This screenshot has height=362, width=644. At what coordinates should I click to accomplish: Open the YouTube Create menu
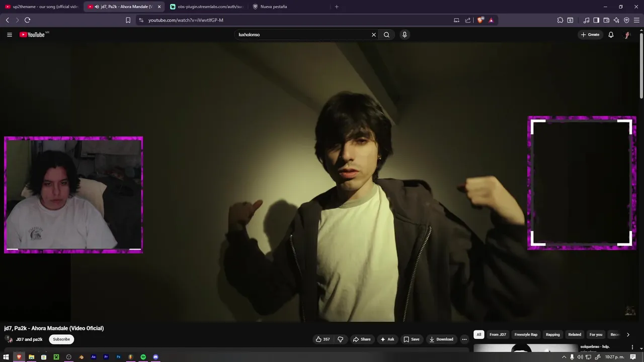[x=590, y=35]
